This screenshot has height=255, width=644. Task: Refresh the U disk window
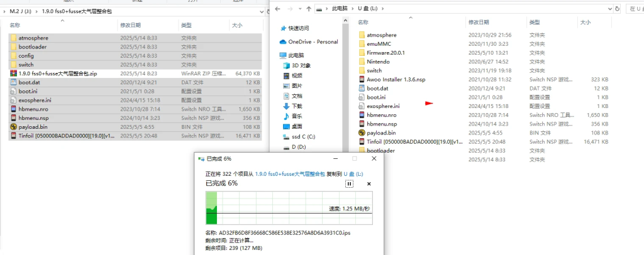coord(617,8)
